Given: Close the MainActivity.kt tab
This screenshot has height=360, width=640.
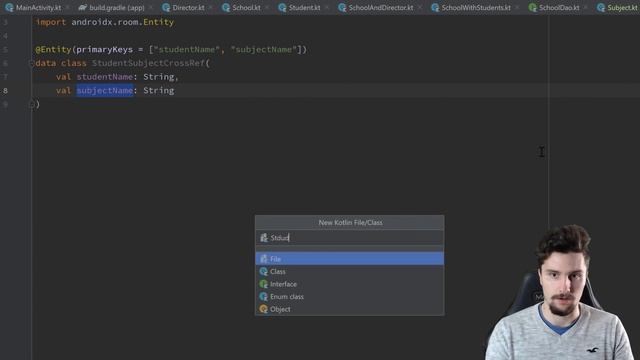Looking at the screenshot, I should click(x=67, y=7).
